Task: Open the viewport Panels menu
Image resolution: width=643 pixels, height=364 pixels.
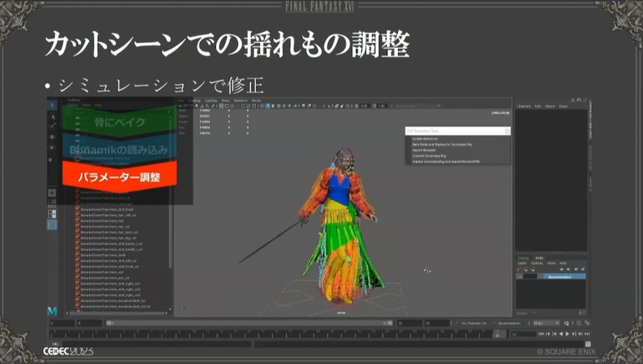Action: [x=257, y=101]
